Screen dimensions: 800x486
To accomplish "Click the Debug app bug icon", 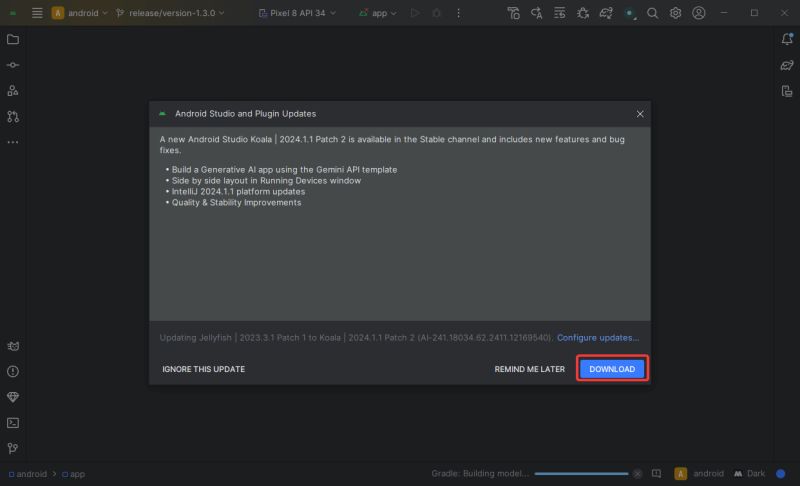I will [x=436, y=13].
